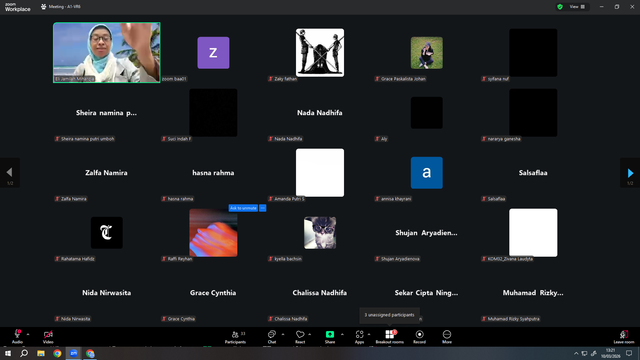Open audio options arrow next to Audio
Screen dimensions: 640x360
pos(28,334)
